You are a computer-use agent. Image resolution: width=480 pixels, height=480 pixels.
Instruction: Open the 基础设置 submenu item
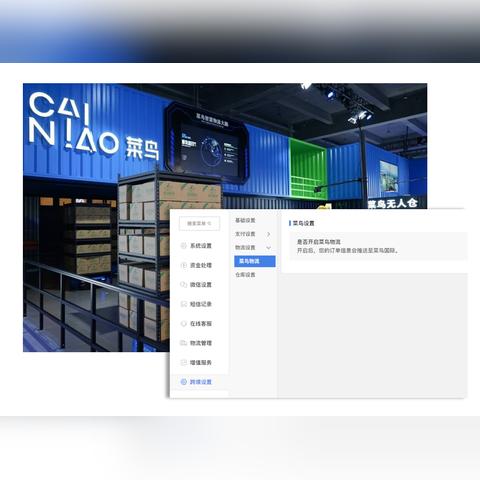[x=245, y=220]
